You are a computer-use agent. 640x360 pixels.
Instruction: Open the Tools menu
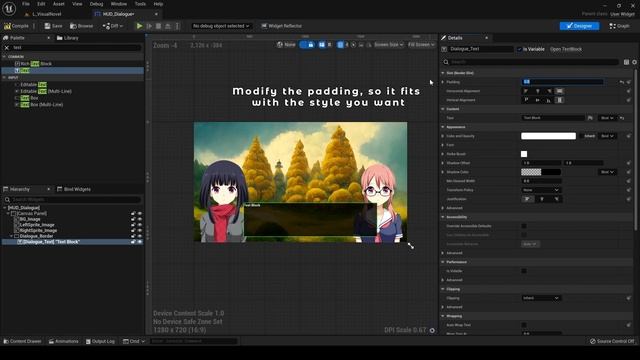click(140, 4)
